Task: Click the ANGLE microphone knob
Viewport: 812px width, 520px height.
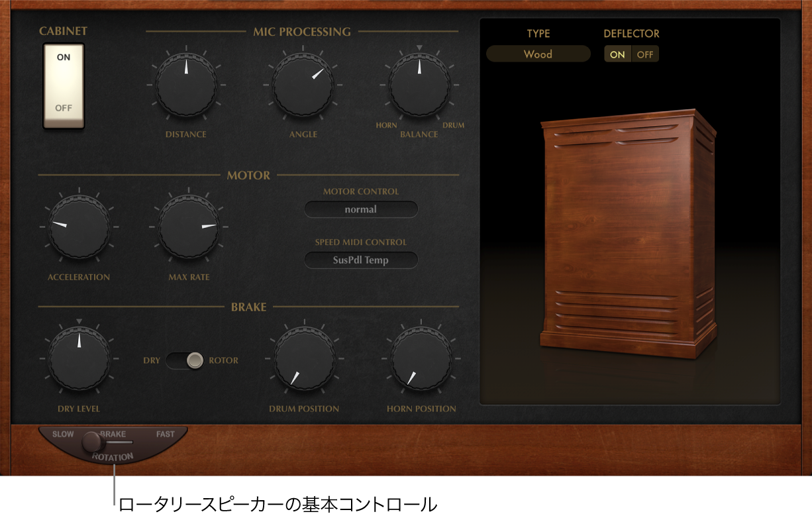Action: coord(302,85)
